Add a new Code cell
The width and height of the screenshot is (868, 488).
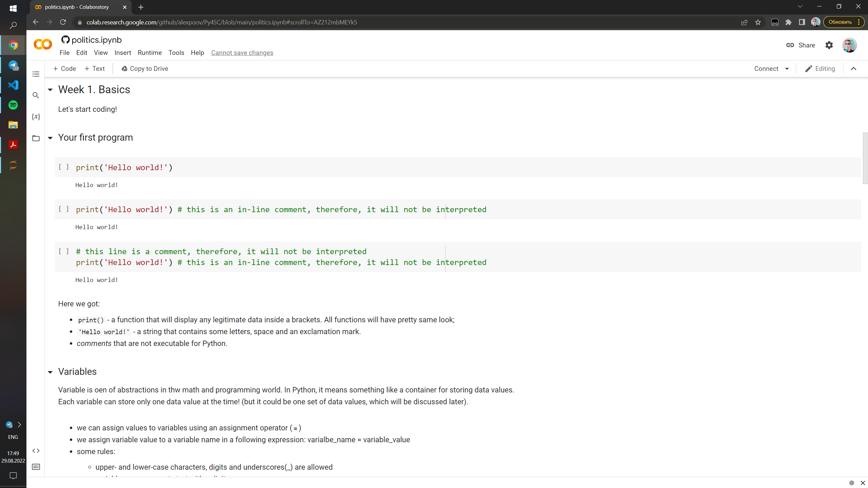point(64,69)
